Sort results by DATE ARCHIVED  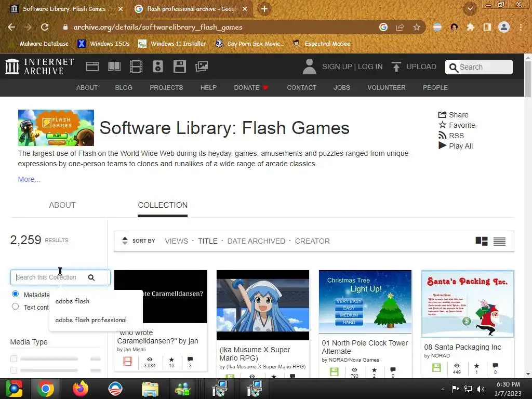point(256,241)
